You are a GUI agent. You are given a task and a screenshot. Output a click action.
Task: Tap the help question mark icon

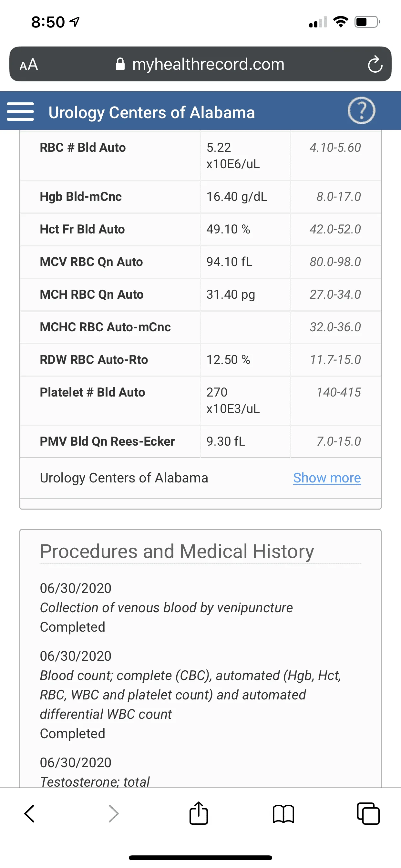click(x=361, y=111)
